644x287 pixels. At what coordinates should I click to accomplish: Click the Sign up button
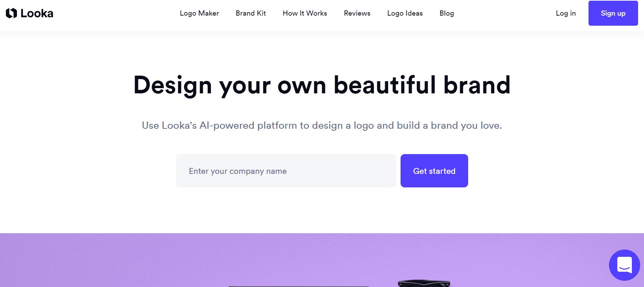pos(613,13)
